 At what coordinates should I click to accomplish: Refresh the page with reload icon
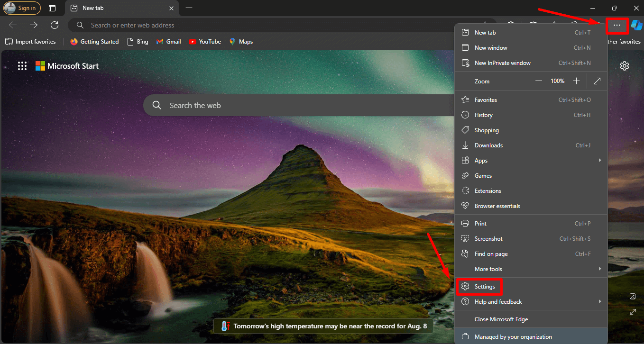(x=55, y=25)
